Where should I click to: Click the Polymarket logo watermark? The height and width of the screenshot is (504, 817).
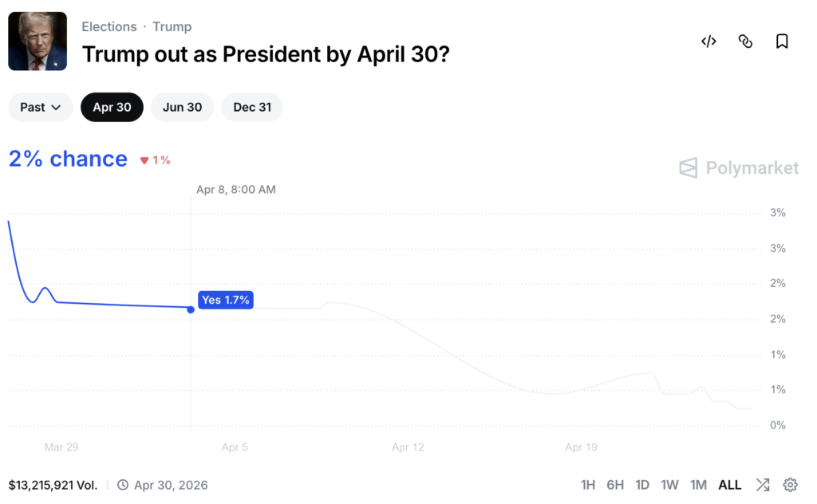tap(739, 167)
